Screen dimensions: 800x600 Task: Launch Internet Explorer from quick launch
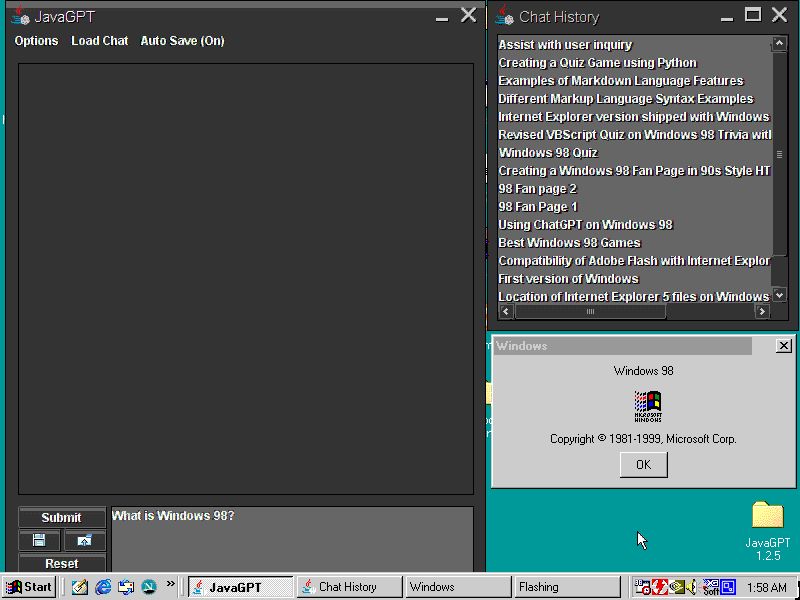click(103, 587)
